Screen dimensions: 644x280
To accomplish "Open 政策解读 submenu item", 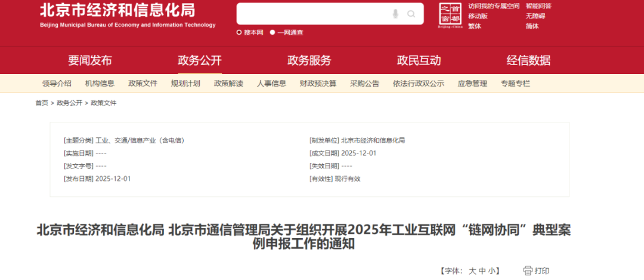I will (x=229, y=84).
